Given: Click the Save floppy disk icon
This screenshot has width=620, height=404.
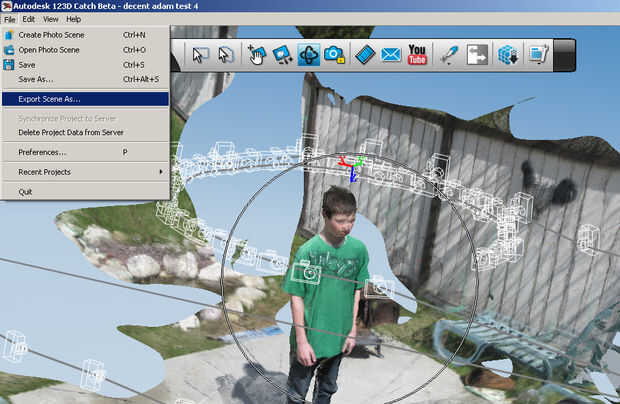Looking at the screenshot, I should [x=9, y=65].
